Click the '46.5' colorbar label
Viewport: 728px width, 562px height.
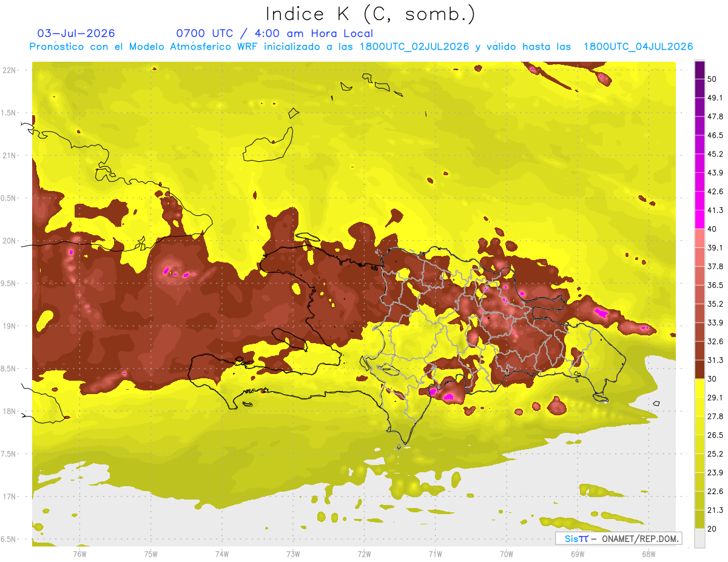pyautogui.click(x=715, y=135)
